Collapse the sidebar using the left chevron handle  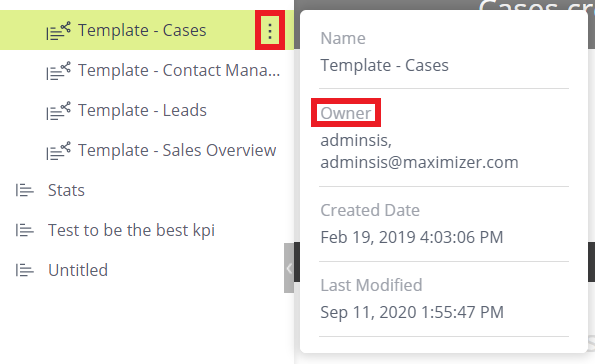pyautogui.click(x=289, y=268)
